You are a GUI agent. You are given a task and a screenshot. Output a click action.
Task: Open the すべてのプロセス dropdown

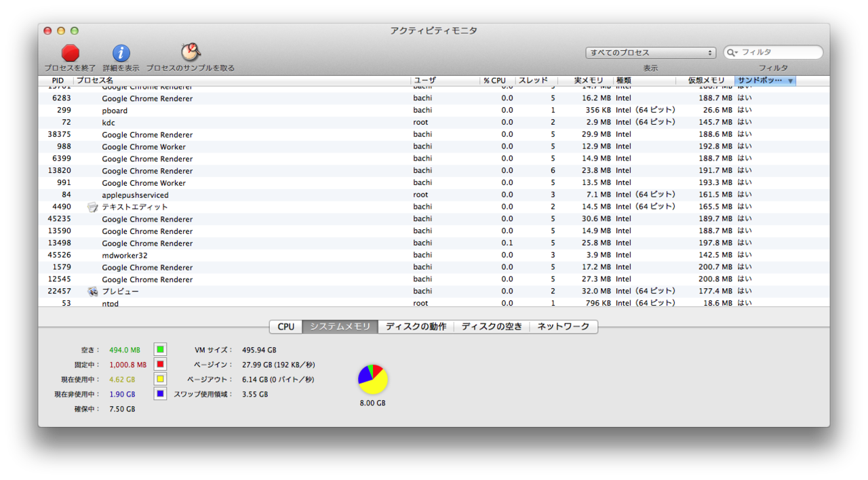point(651,52)
